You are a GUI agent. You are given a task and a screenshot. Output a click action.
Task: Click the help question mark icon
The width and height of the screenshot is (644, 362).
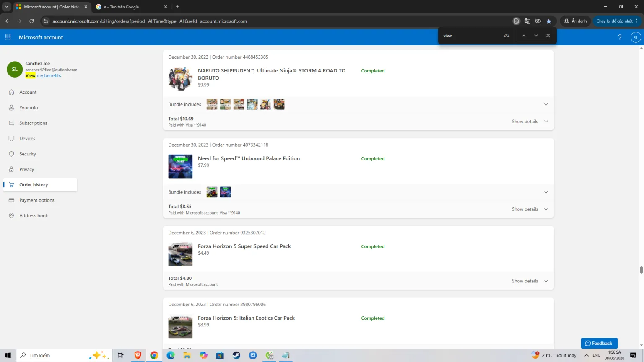[620, 37]
